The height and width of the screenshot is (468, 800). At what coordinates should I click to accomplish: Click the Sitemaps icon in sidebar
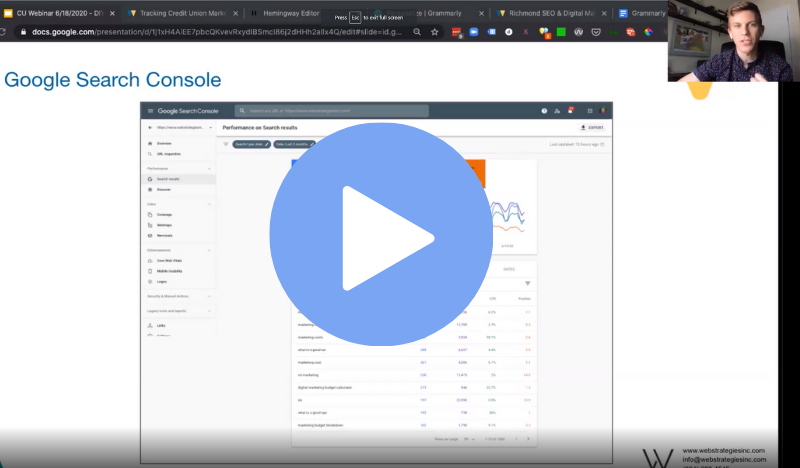coord(150,225)
